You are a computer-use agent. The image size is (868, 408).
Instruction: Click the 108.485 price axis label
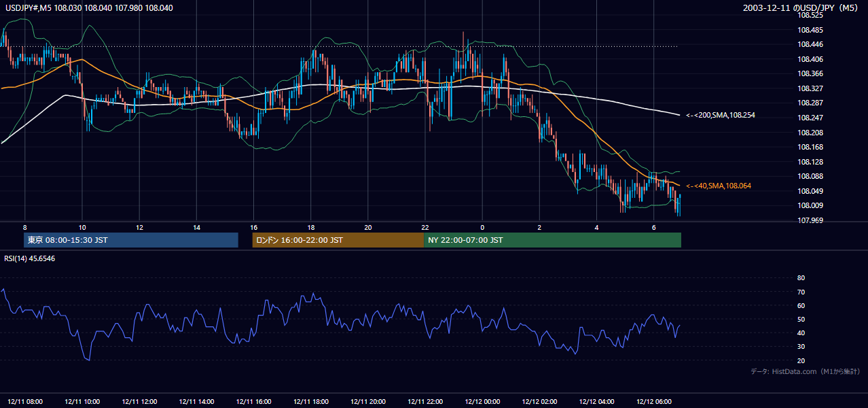point(809,30)
